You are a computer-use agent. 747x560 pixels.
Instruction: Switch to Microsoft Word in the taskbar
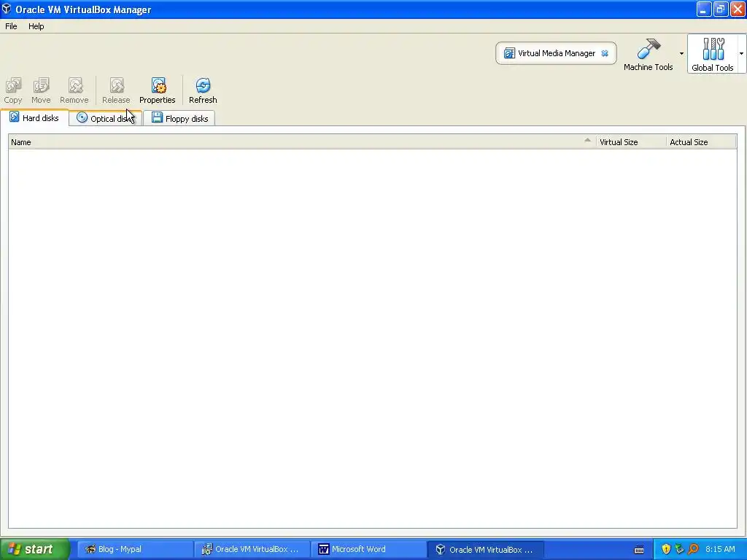(x=368, y=549)
